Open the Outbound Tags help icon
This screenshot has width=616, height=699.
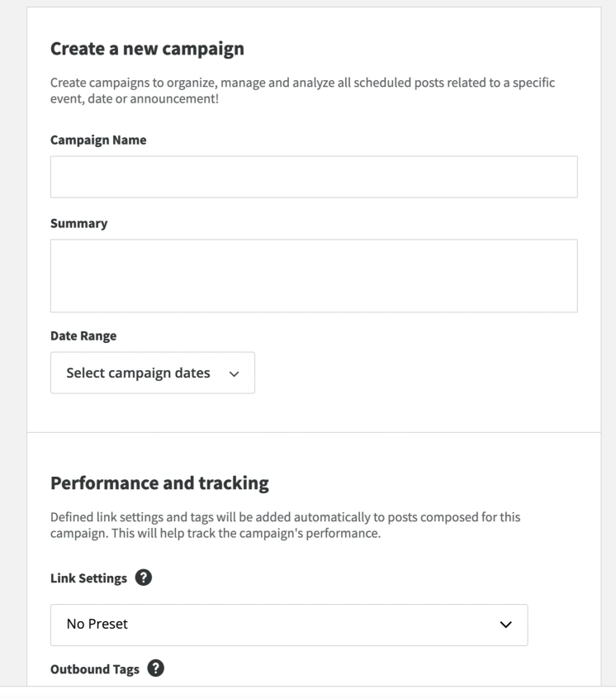155,668
